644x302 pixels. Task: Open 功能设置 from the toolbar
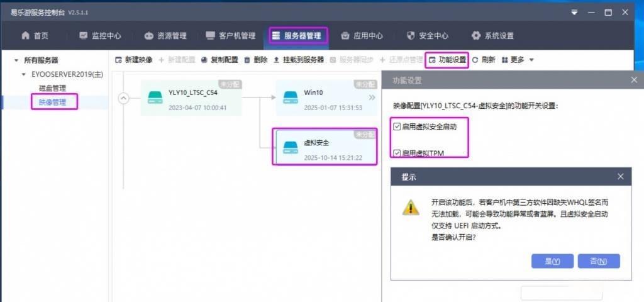447,60
